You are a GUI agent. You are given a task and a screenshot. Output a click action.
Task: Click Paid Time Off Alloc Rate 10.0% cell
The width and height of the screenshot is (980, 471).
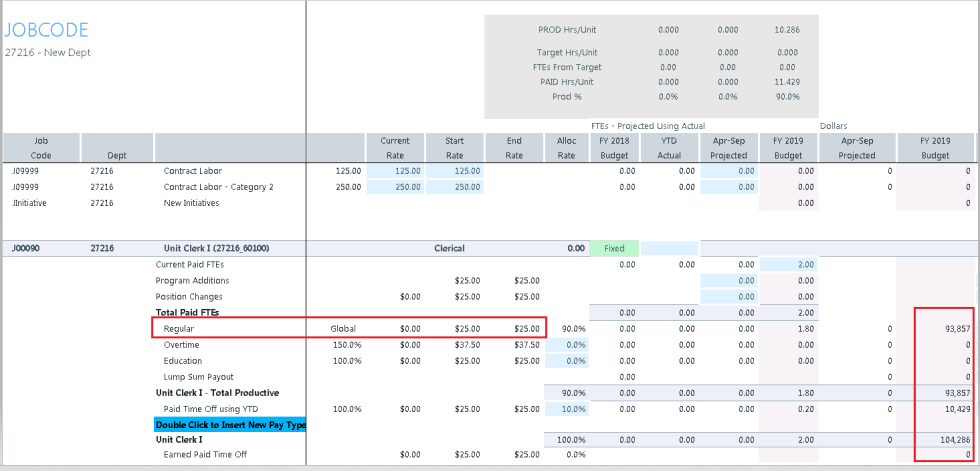568,409
